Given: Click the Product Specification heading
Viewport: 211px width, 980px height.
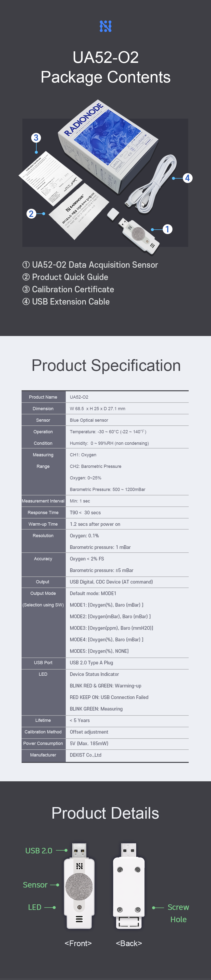Looking at the screenshot, I should [106, 365].
